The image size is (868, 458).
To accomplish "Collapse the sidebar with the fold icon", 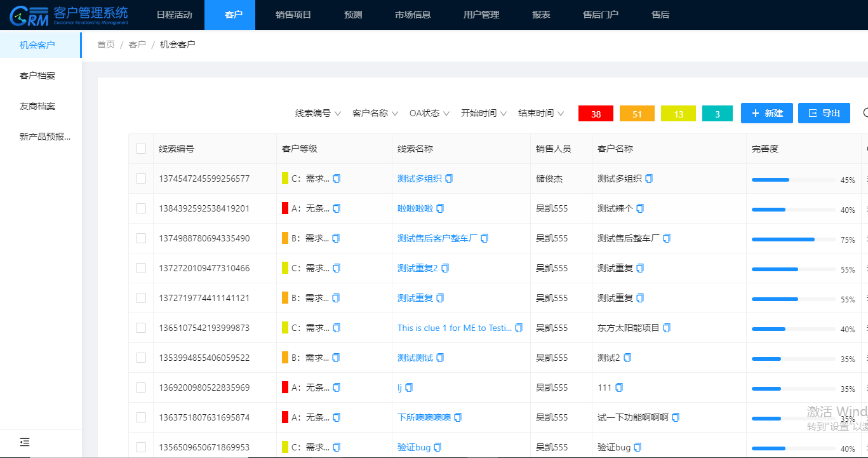I will [x=25, y=442].
